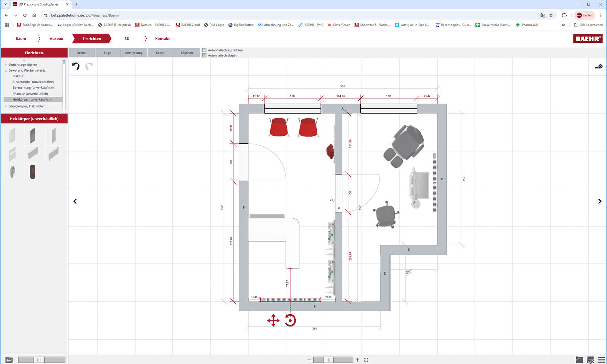607x364 pixels.
Task: Disable Automatisch ausrichten checkbox
Action: [x=204, y=50]
